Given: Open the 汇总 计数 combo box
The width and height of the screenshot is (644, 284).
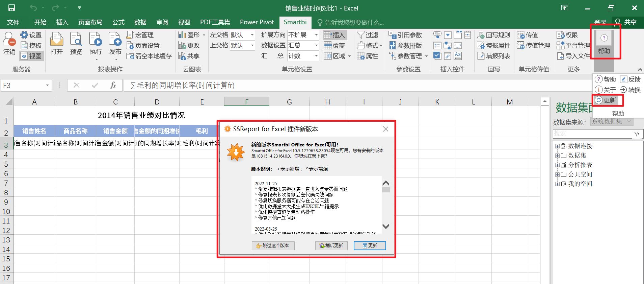Looking at the screenshot, I should click(x=303, y=56).
